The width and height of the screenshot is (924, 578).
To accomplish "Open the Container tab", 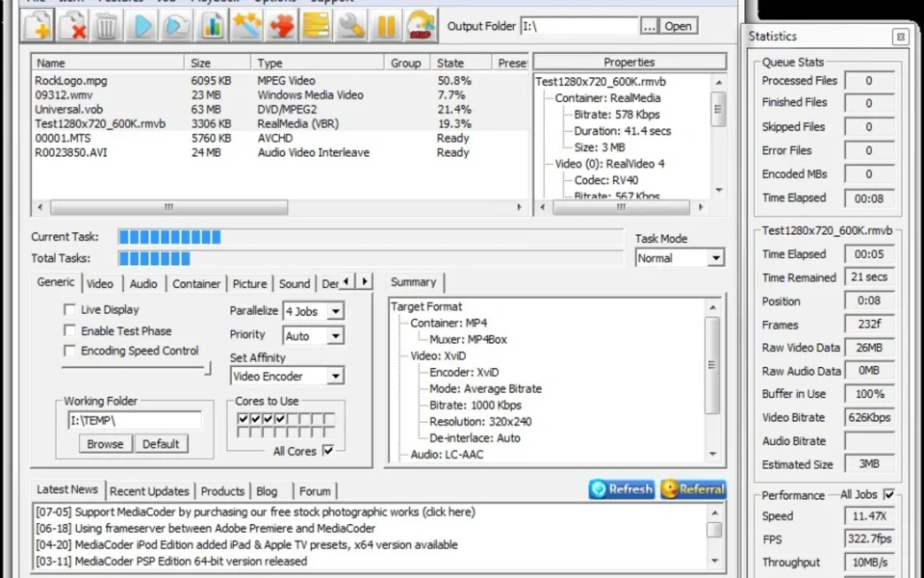I will click(x=196, y=283).
